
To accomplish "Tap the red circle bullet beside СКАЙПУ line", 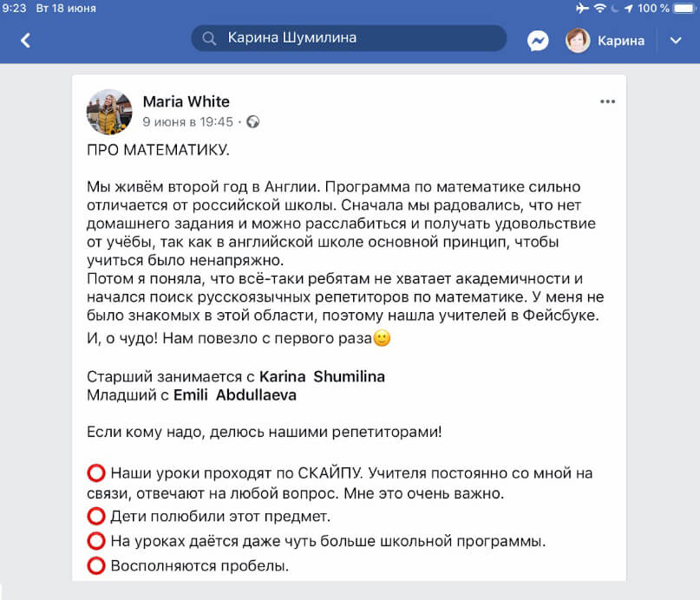I will coord(95,473).
